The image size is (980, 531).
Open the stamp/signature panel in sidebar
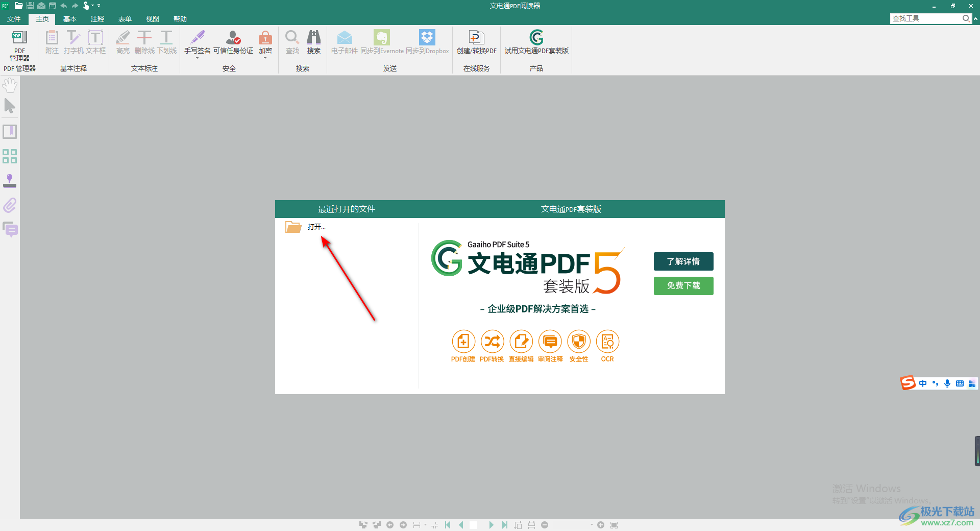10,181
